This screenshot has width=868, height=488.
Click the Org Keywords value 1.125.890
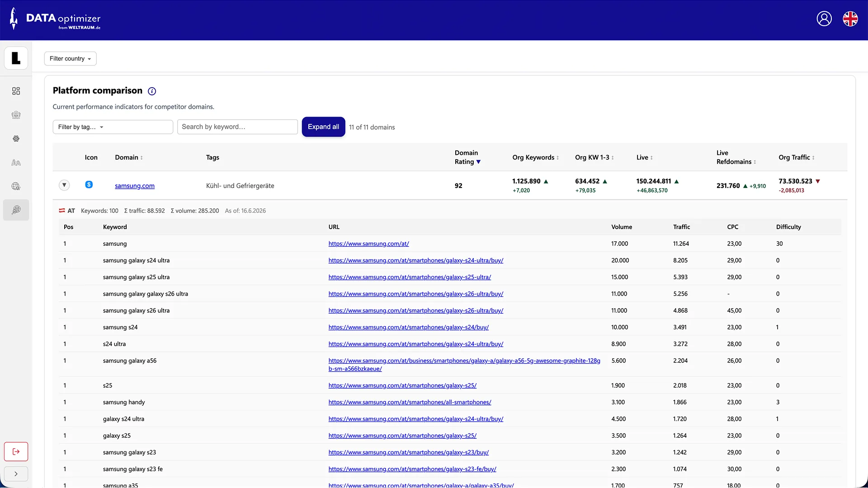[x=526, y=181]
